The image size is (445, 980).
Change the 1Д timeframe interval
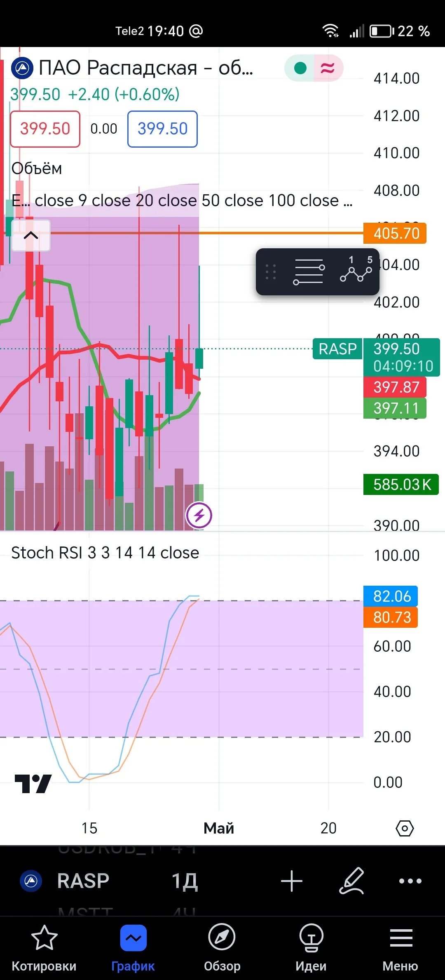(x=185, y=881)
